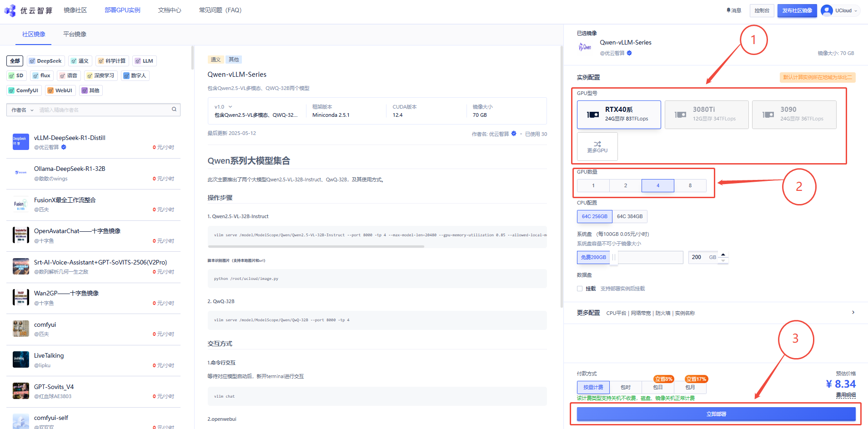This screenshot has width=868, height=429.
Task: Click the Qwen logo in selected image
Action: pyautogui.click(x=585, y=47)
